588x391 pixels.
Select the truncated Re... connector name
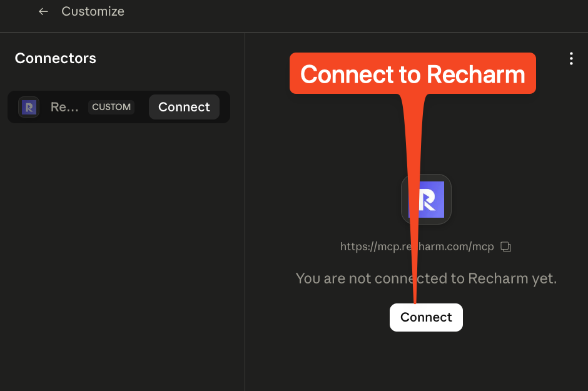tap(64, 107)
